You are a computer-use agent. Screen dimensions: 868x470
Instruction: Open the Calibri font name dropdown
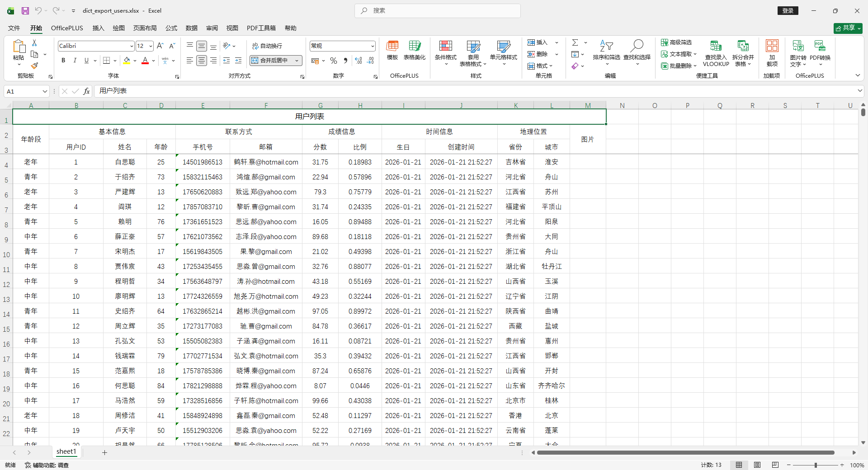tap(131, 46)
